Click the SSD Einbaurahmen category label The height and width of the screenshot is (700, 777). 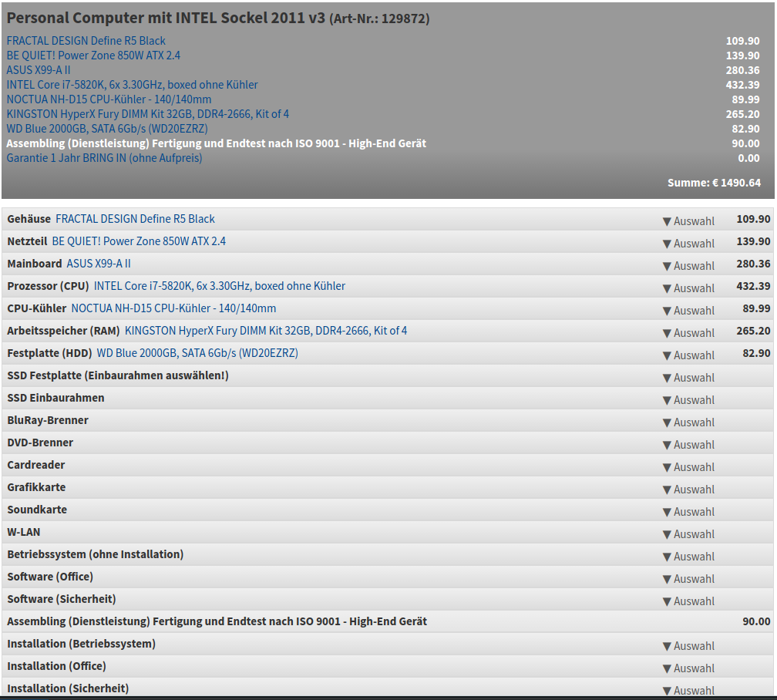pos(55,398)
